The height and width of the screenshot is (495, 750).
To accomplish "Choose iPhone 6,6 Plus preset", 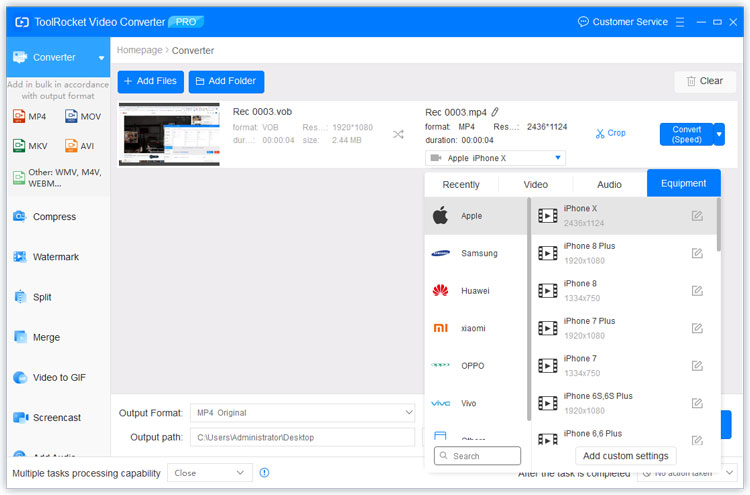I will (624, 434).
